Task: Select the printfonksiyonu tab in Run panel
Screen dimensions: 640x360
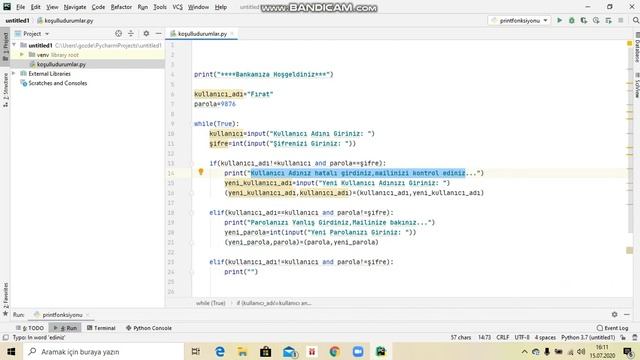Action: click(x=62, y=315)
